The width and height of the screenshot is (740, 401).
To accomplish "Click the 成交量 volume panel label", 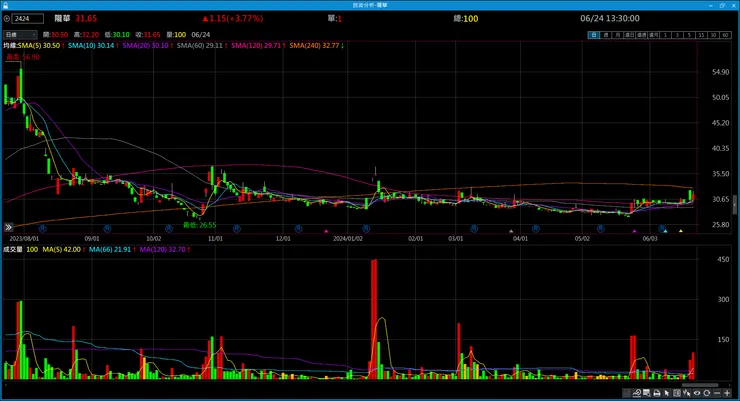I will pos(13,249).
